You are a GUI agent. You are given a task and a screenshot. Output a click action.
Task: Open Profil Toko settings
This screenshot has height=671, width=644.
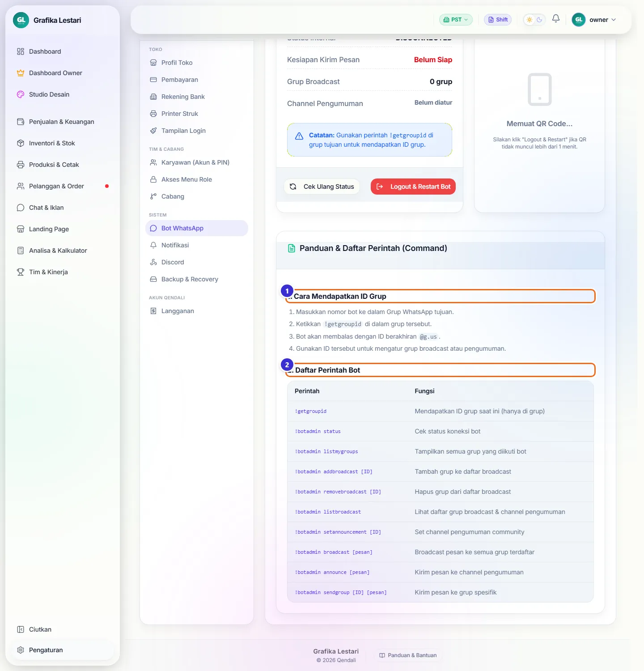coord(197,63)
